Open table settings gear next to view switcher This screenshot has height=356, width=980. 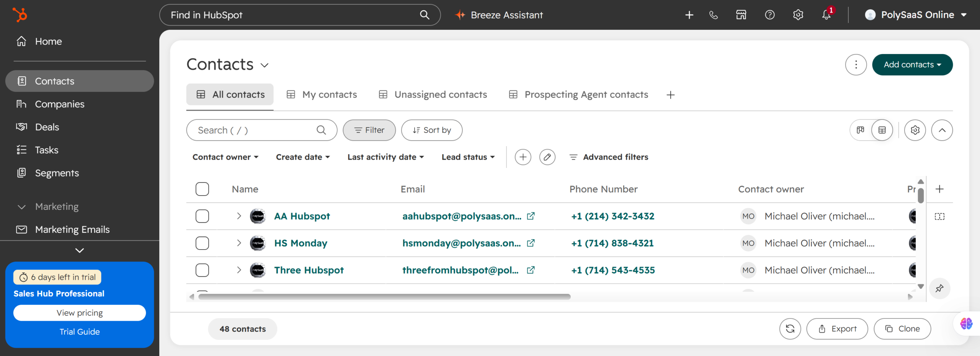click(915, 130)
